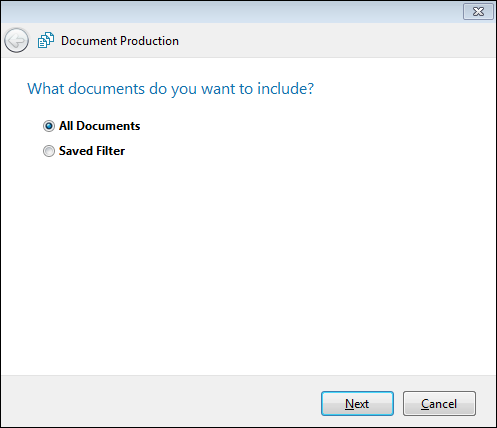497x428 pixels.
Task: Click the 'What documents do you want to include?' heading
Action: click(170, 89)
